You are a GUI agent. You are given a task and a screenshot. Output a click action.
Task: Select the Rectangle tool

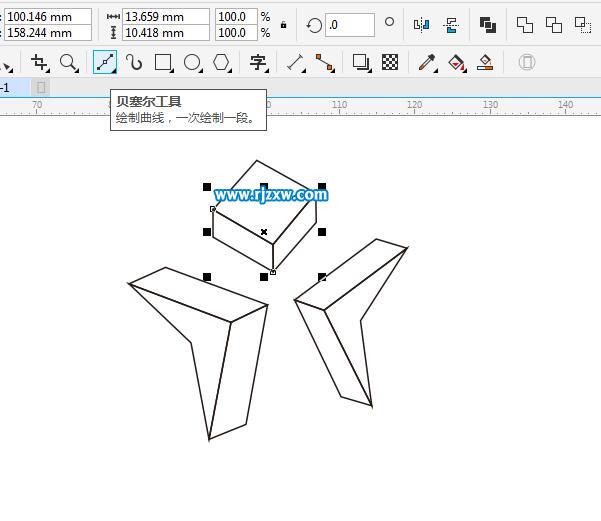click(163, 62)
